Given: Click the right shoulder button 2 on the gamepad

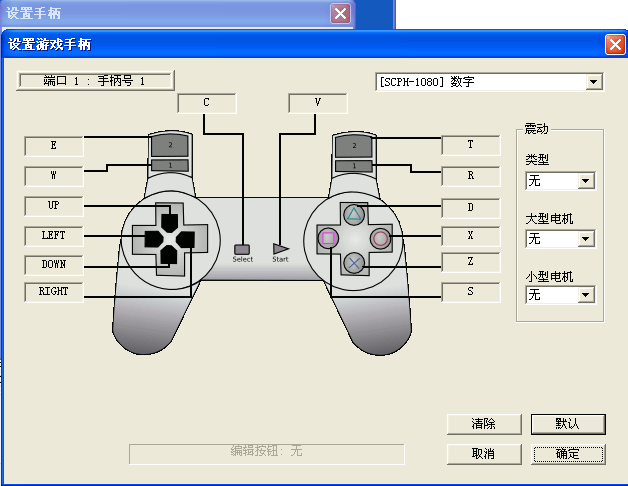Looking at the screenshot, I should [x=354, y=145].
